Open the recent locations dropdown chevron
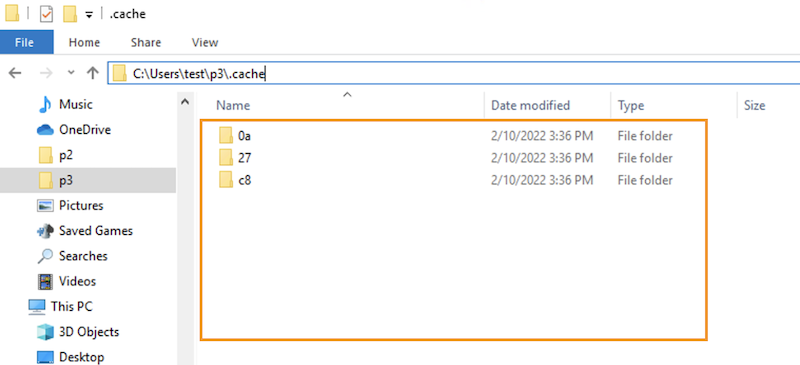Screen dimensions: 800x365 point(71,73)
